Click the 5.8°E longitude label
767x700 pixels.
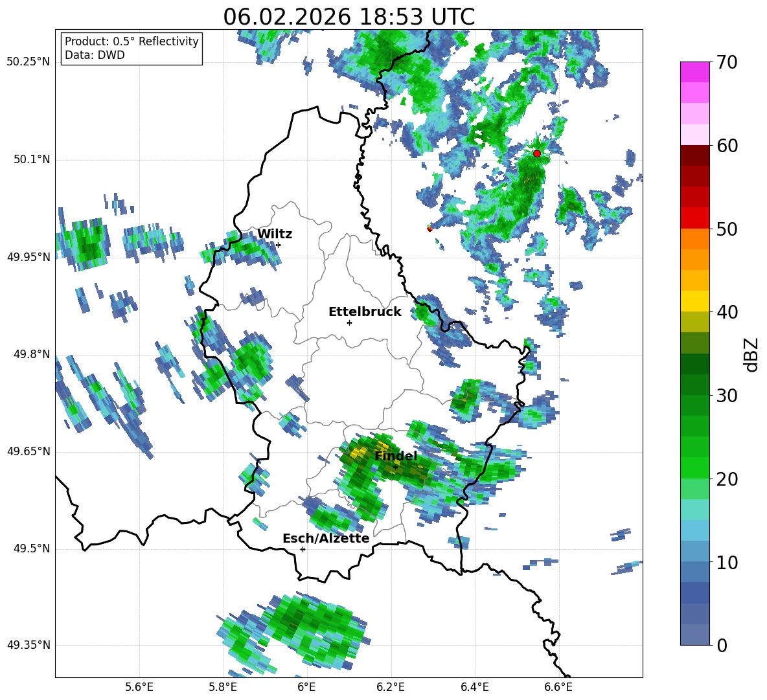tap(223, 687)
